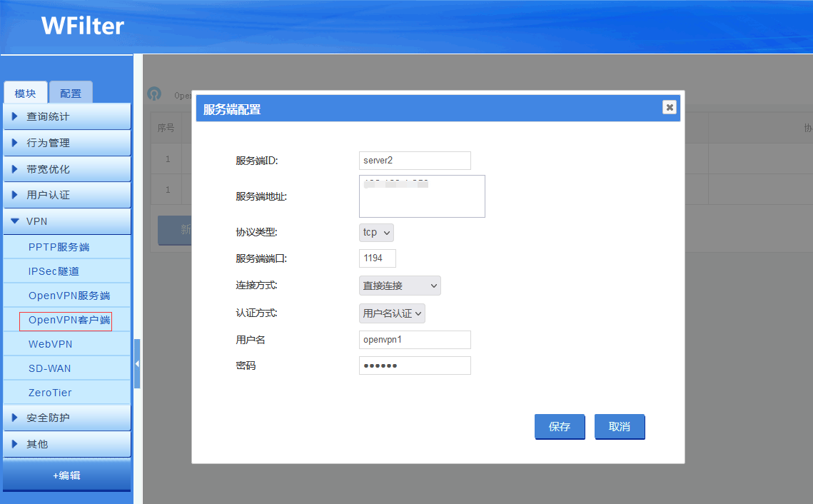This screenshot has width=813, height=504.
Task: Switch to the 模块 tab
Action: pyautogui.click(x=26, y=94)
